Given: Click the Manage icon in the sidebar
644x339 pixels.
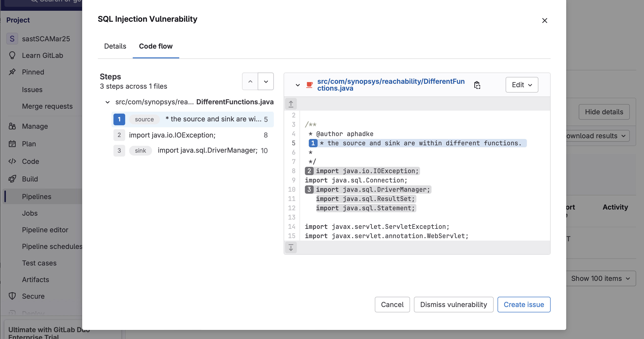Looking at the screenshot, I should [12, 126].
